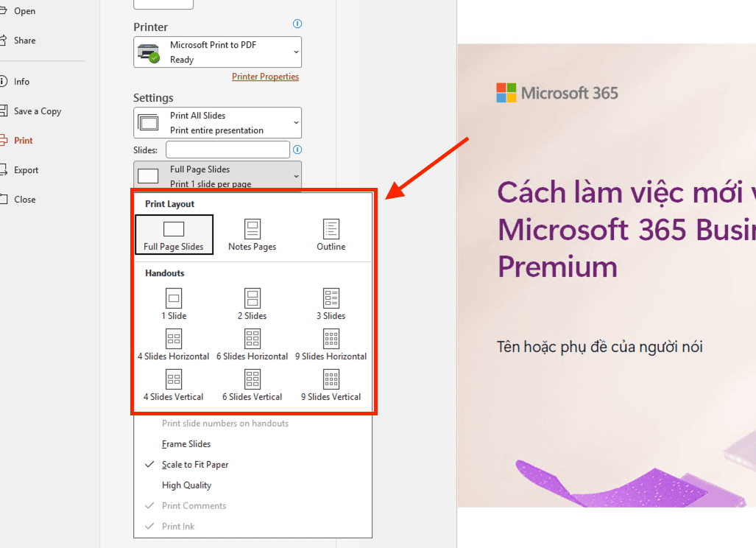Click the printer device icon with green check

tap(149, 53)
